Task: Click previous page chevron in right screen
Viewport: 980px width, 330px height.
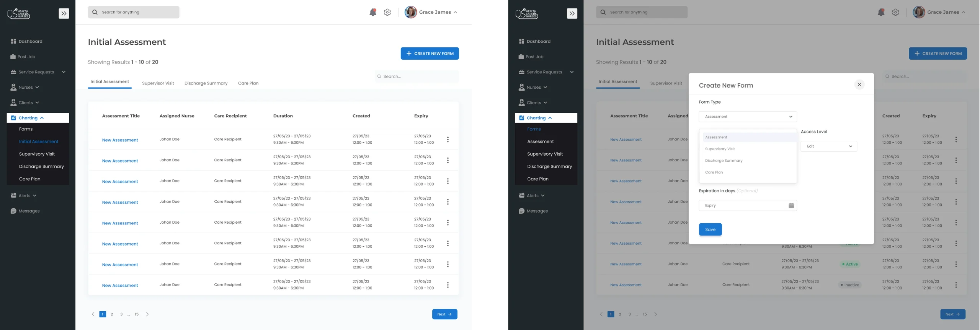Action: (601, 314)
